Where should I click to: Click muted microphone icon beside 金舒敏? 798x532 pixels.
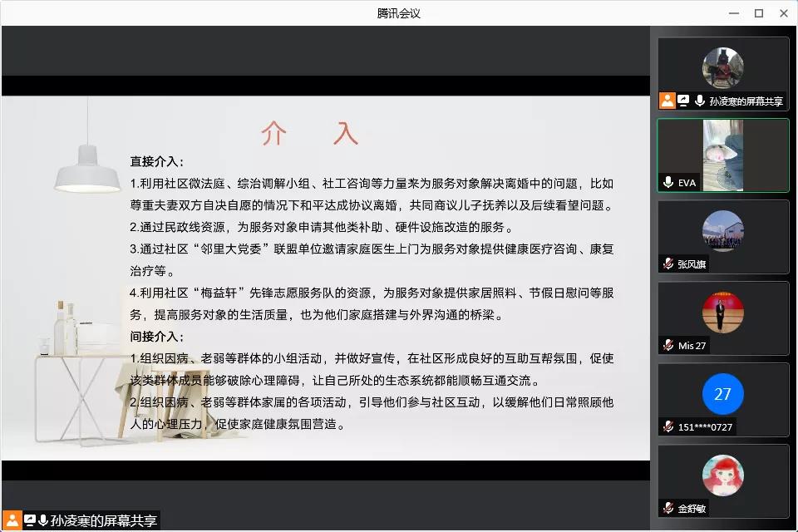click(667, 508)
